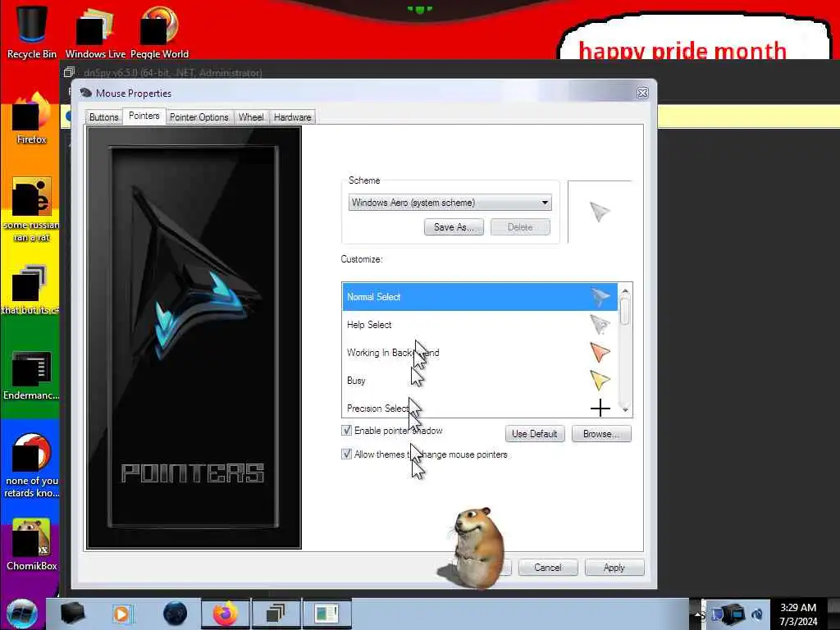This screenshot has width=840, height=630.
Task: Select Normal Select in the pointer list
Action: tap(479, 297)
